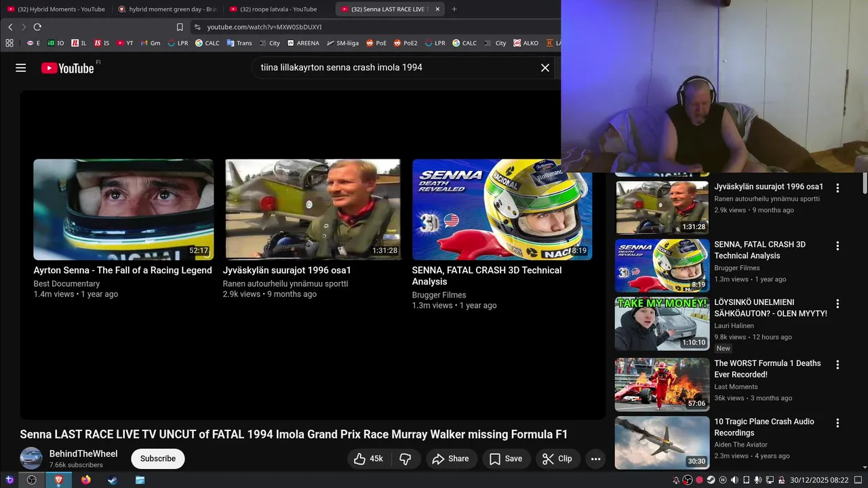Screen dimensions: 868x488
Task: Open the ALKO bookmark
Action: pos(526,43)
